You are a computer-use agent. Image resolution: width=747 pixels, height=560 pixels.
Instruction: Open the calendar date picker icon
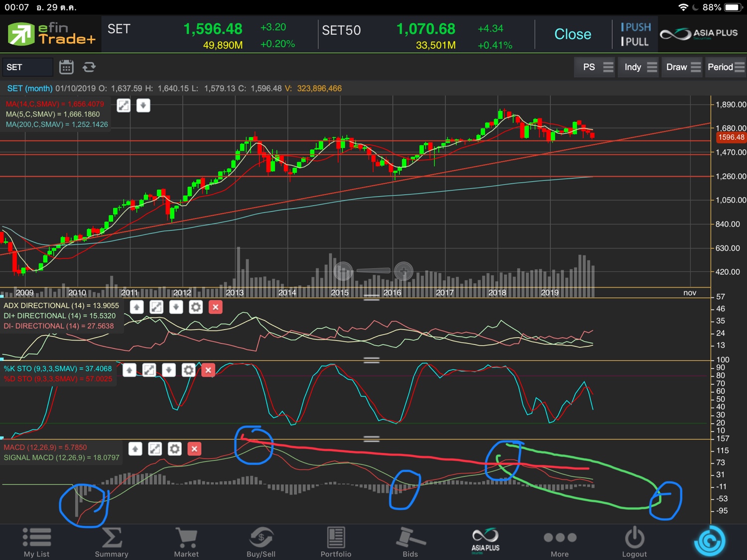click(66, 67)
